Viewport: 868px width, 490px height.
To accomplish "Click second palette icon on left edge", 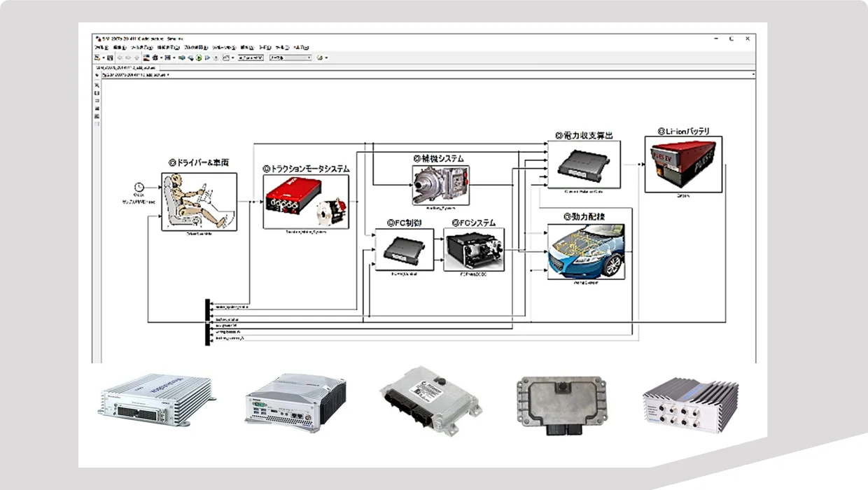I will [x=97, y=92].
